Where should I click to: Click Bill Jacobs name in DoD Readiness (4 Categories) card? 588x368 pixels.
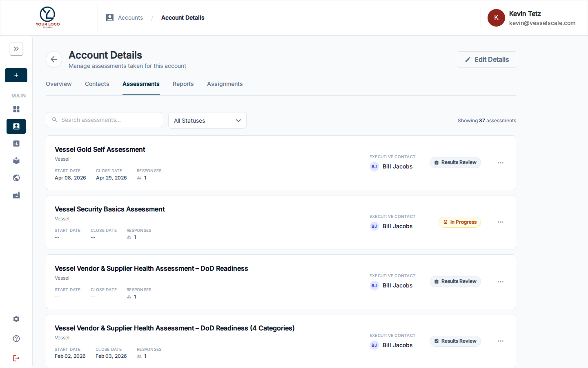pos(398,345)
